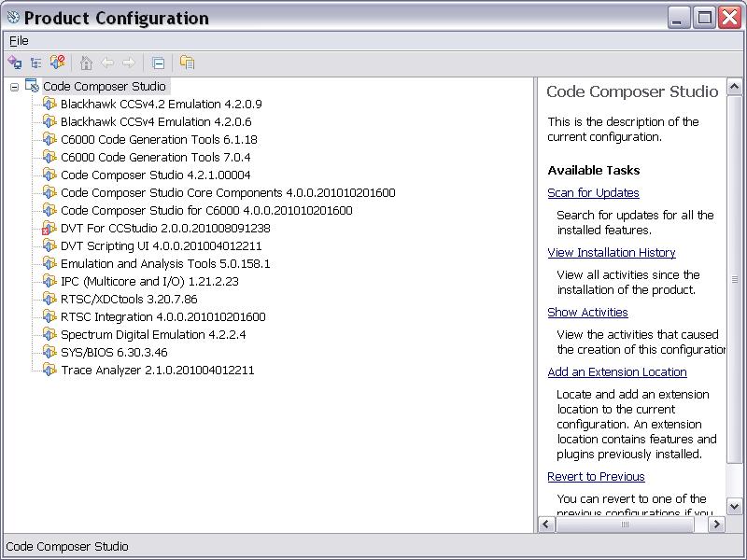Click the toolbar icon with the red prohibited sign
Image resolution: width=747 pixels, height=560 pixels.
(58, 63)
